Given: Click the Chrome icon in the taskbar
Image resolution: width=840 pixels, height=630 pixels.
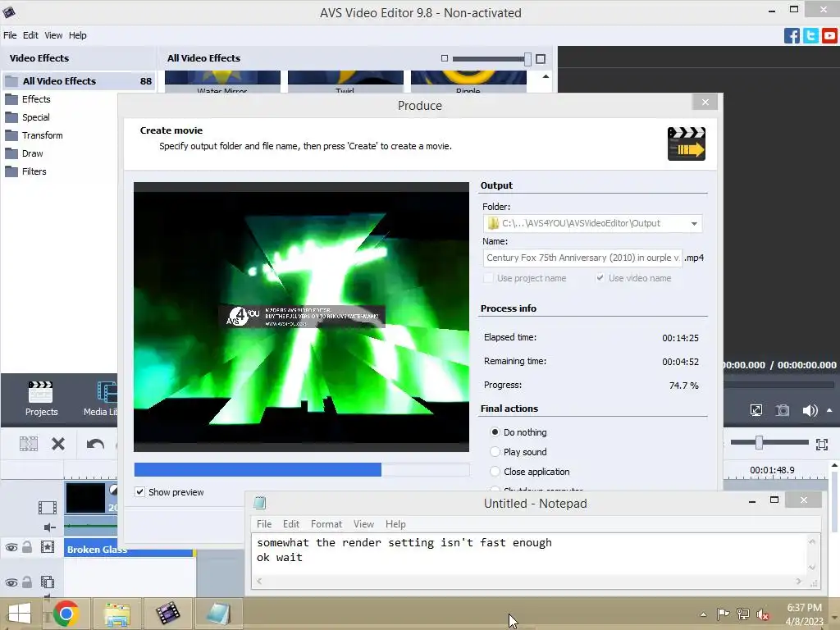Looking at the screenshot, I should tap(66, 613).
